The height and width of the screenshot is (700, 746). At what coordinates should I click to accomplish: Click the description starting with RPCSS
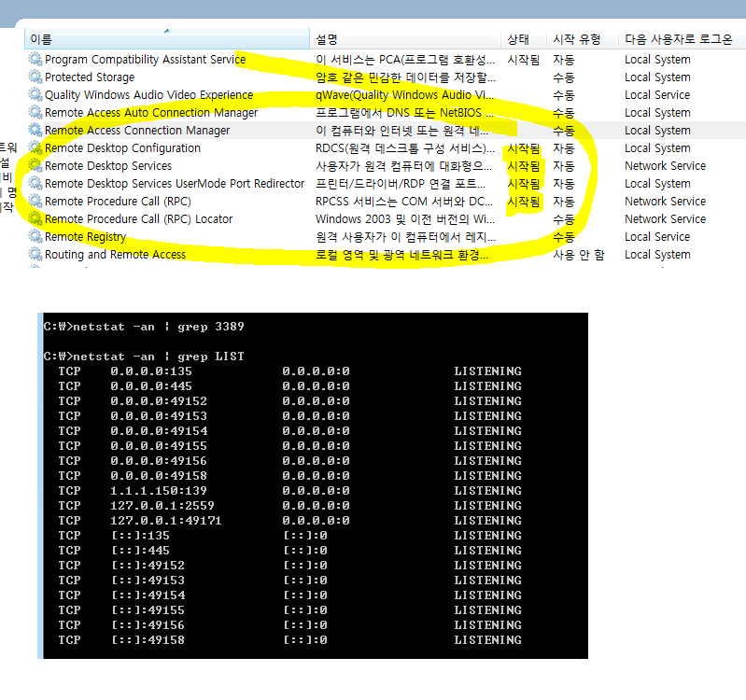pyautogui.click(x=404, y=202)
